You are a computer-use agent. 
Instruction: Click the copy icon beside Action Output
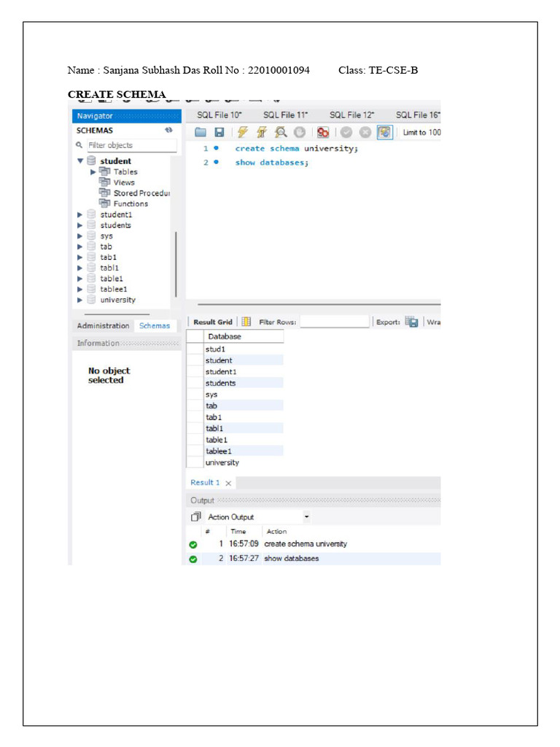(x=195, y=517)
